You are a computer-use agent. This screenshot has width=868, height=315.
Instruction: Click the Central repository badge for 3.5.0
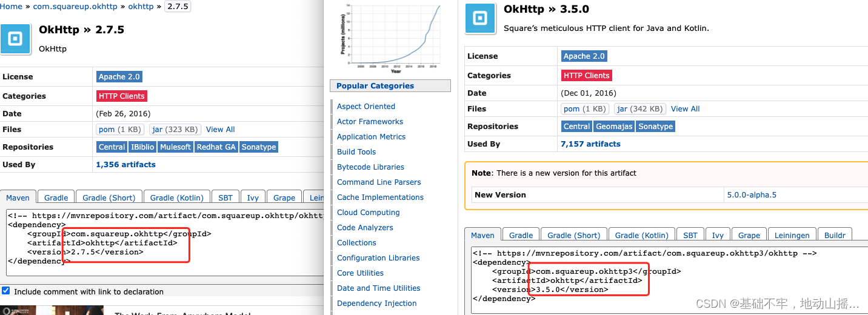tap(576, 126)
